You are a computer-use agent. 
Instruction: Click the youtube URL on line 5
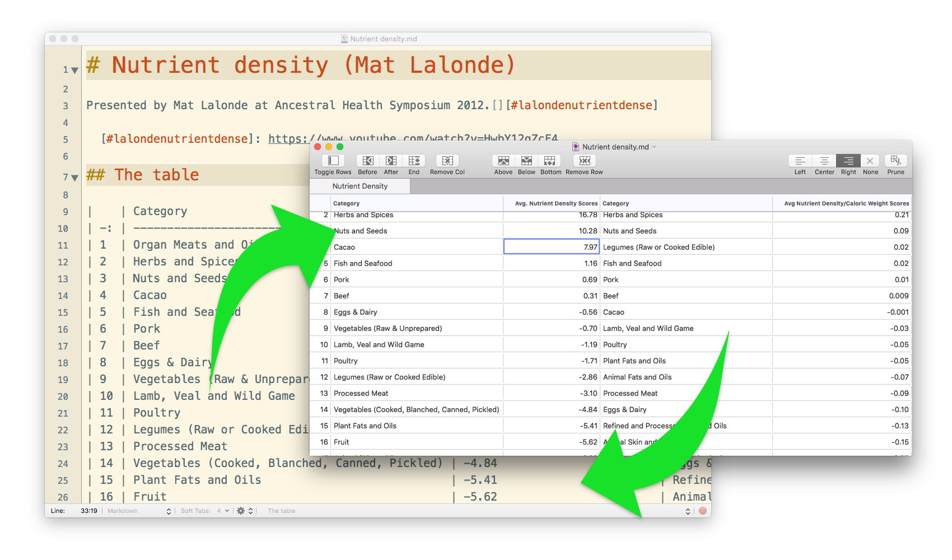point(413,139)
